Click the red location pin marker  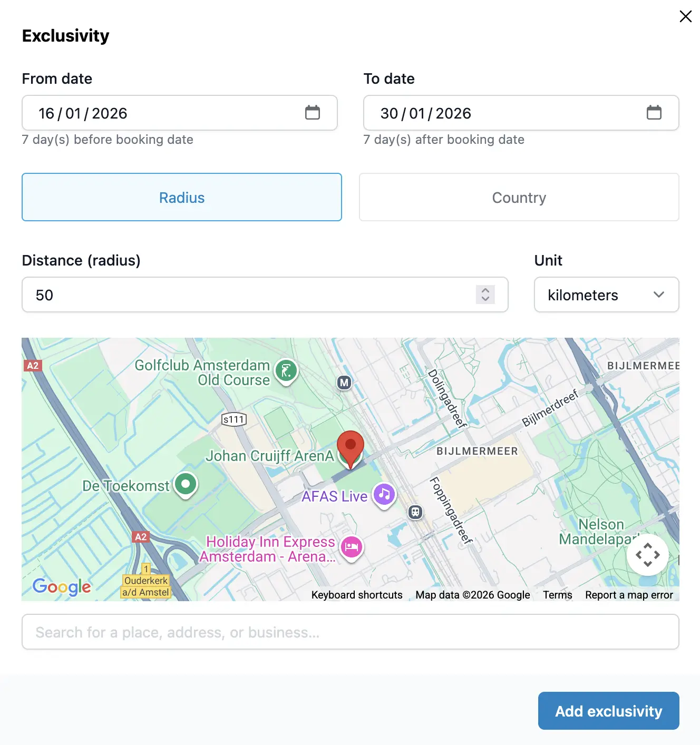[351, 448]
